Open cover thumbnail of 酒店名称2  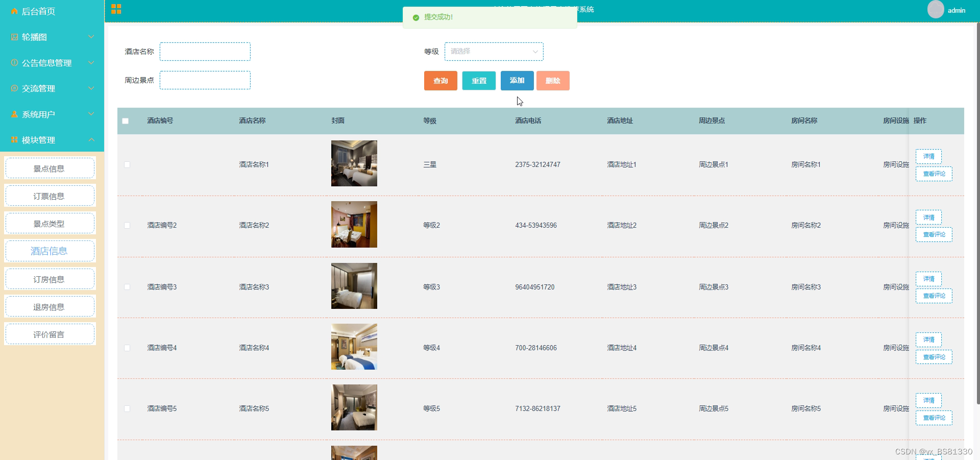click(x=354, y=225)
